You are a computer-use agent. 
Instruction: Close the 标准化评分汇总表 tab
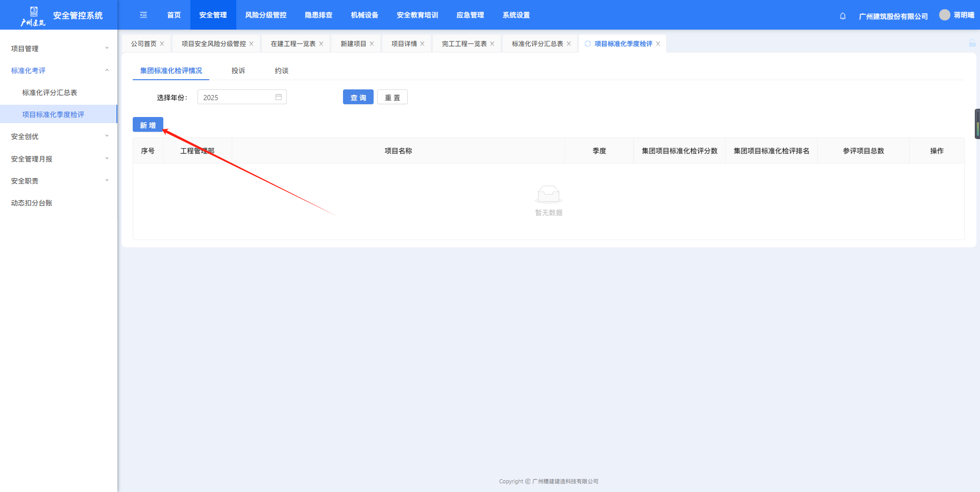click(x=569, y=44)
